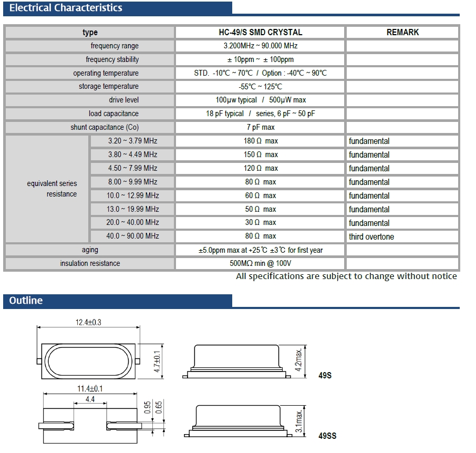Click the 'type' column header cell
Screen dimensions: 476x453
(x=90, y=32)
